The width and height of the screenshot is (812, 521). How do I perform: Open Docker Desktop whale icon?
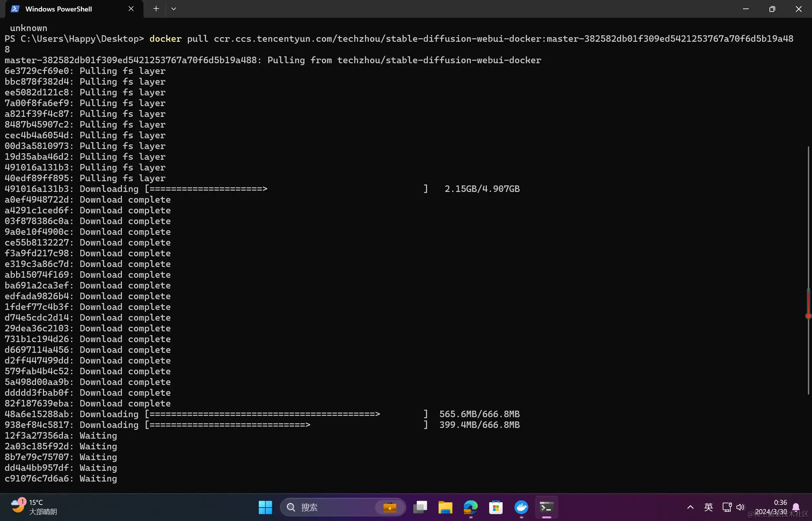point(521,507)
